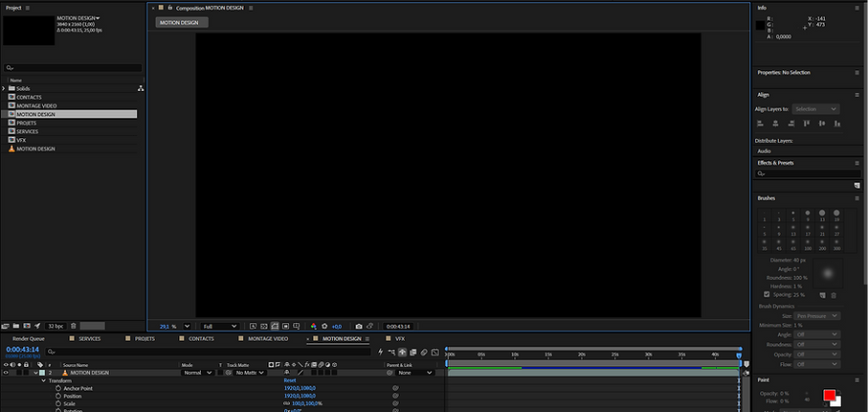The image size is (868, 412).
Task: Open the brush dynamics Angle dropdown
Action: 817,334
